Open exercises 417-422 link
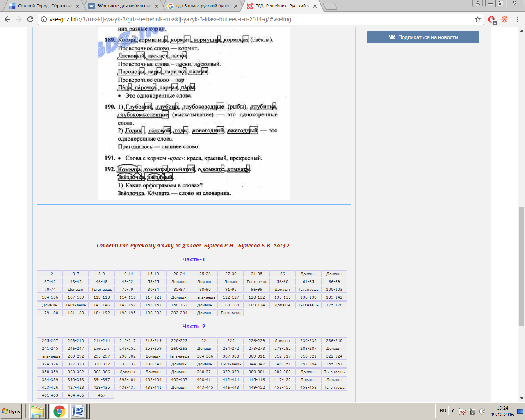Viewport: 525px width, 420px height. [x=282, y=380]
